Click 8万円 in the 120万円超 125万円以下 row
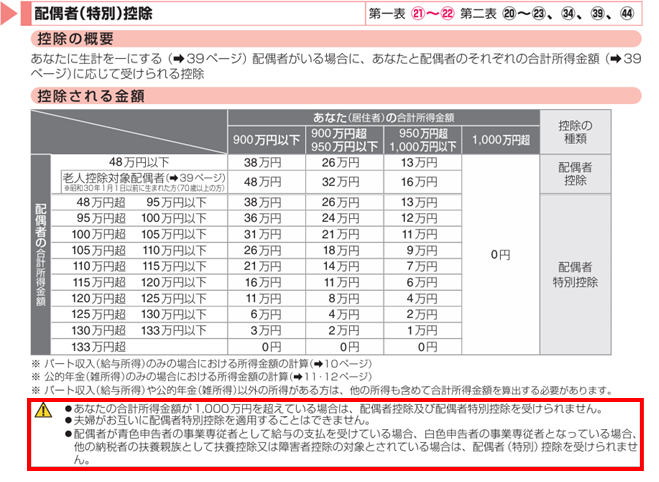 pos(345,298)
